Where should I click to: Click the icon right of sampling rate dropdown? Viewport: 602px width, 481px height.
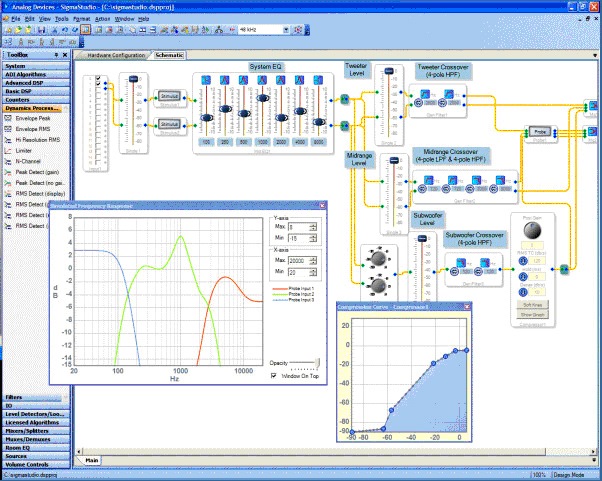click(x=298, y=30)
